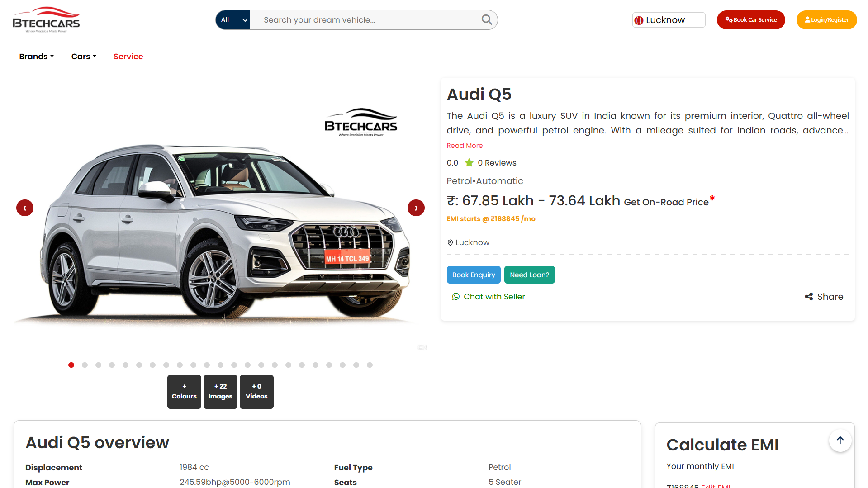The height and width of the screenshot is (488, 868).
Task: Open the + Colours gallery tile
Action: [184, 392]
